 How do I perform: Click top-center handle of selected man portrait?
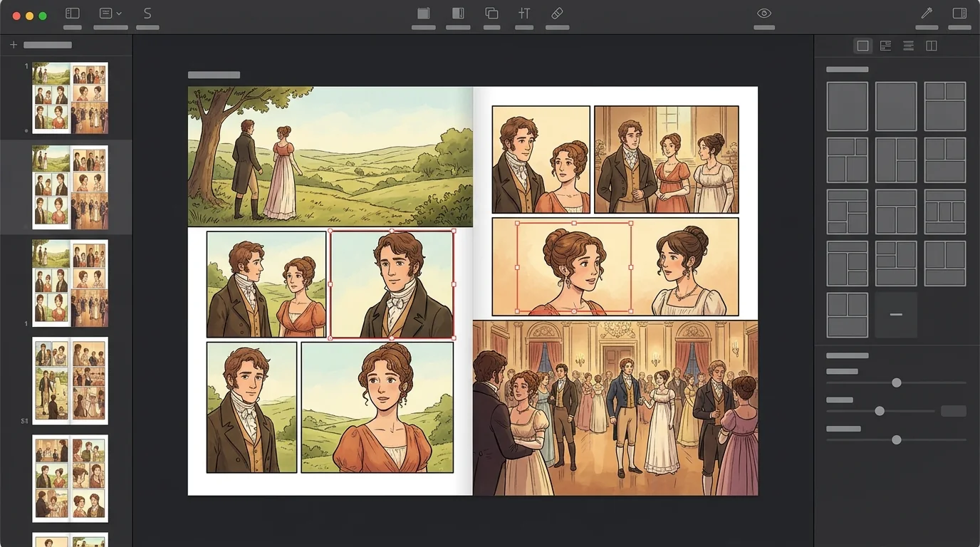[x=392, y=231]
